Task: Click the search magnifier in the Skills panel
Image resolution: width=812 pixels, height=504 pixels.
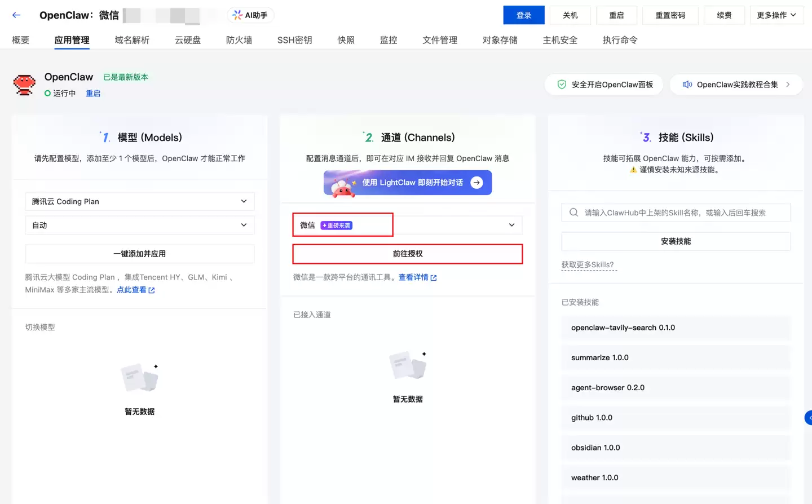Action: [x=573, y=213]
